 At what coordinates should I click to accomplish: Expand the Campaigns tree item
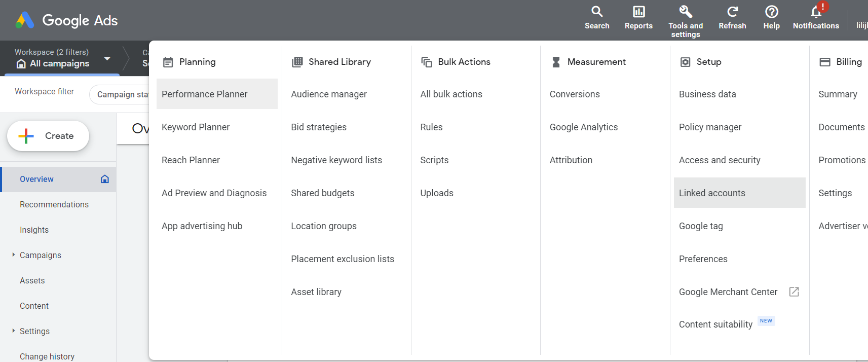tap(14, 255)
